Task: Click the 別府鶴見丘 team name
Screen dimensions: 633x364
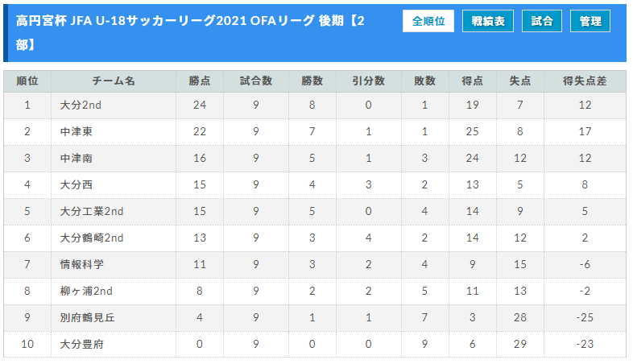Action: pos(87,317)
